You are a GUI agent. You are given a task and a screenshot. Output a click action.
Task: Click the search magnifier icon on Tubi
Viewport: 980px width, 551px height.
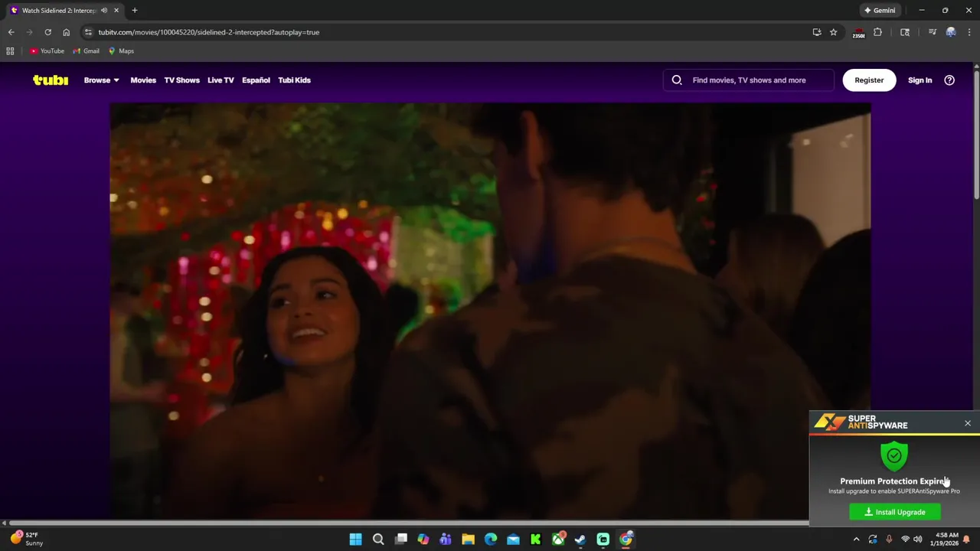677,80
